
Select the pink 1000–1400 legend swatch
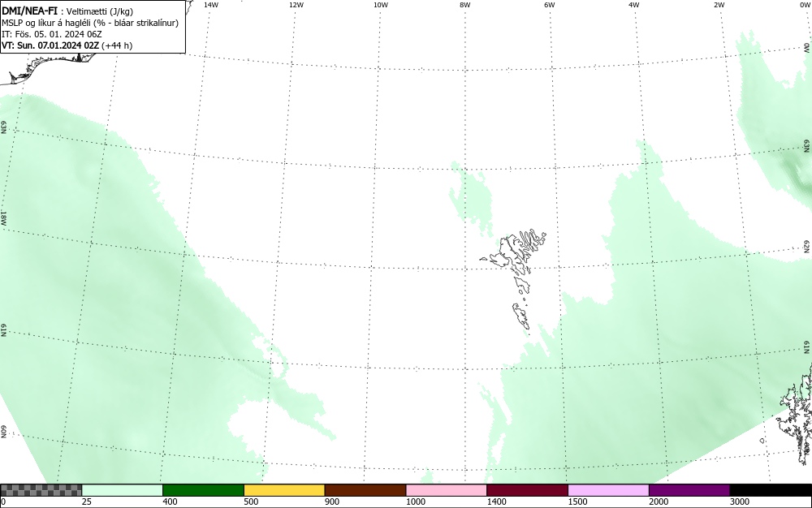447,490
